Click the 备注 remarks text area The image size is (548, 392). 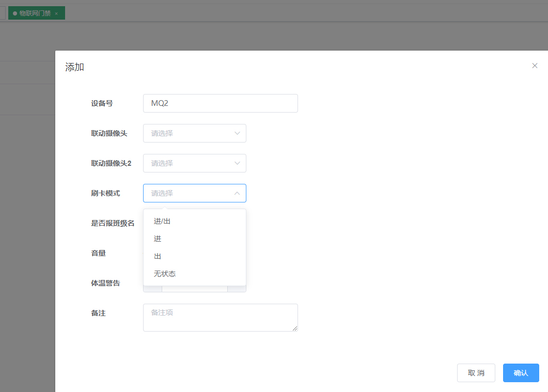tap(220, 317)
